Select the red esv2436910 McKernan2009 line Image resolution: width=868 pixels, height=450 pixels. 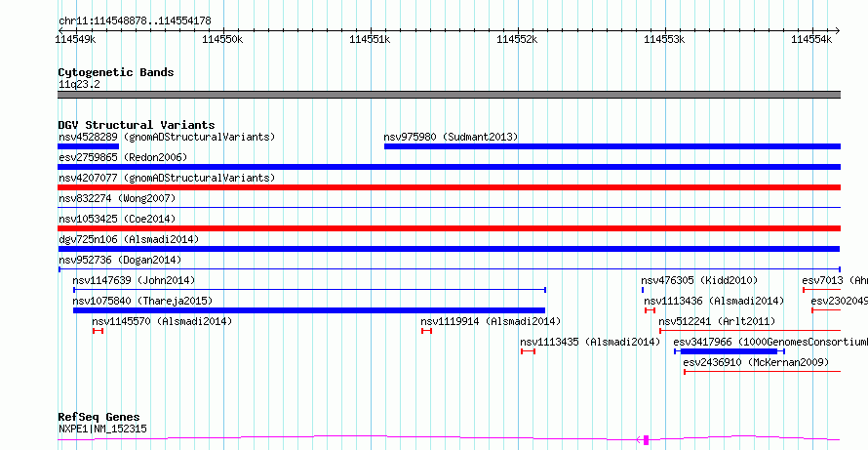pos(763,372)
